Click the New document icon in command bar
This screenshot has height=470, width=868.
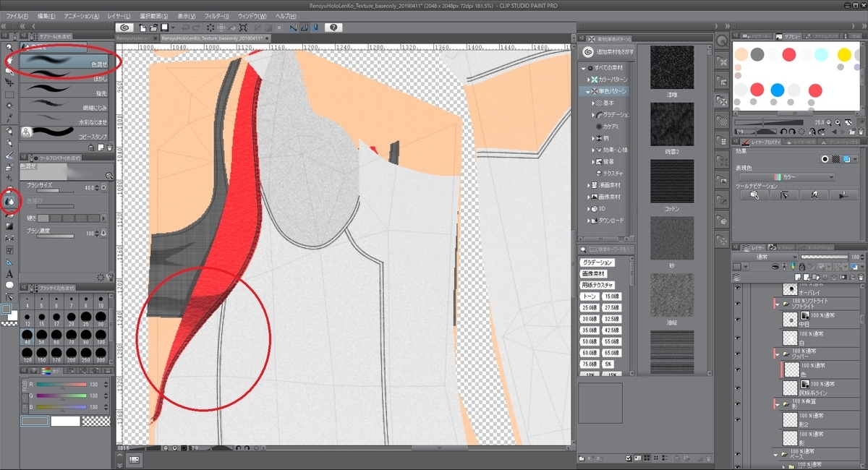(143, 27)
